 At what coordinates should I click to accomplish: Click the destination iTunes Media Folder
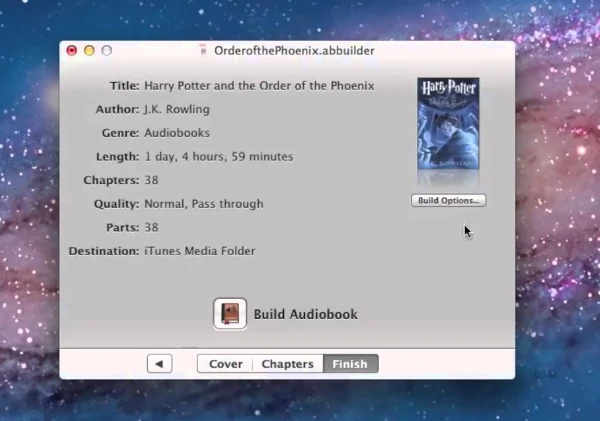tap(199, 251)
